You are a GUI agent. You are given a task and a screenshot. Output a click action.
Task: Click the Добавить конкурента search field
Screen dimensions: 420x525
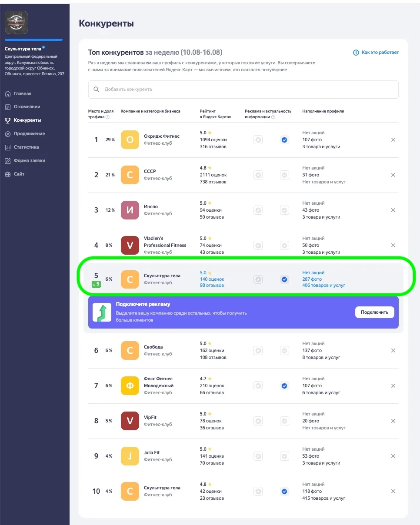tap(243, 89)
